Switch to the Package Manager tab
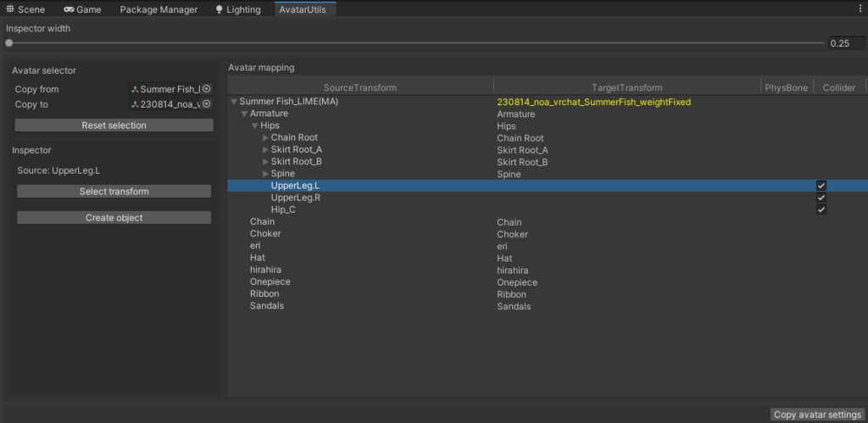The height and width of the screenshot is (423, 868). point(159,9)
